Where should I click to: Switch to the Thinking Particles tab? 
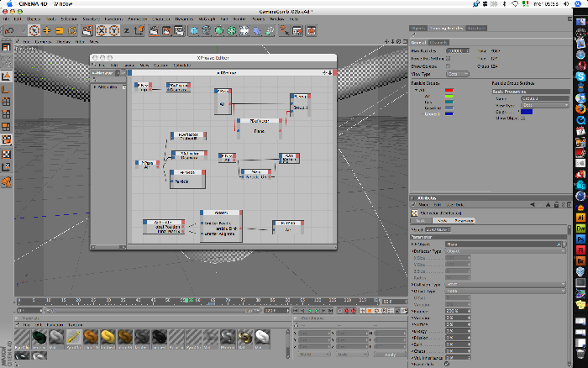pos(446,28)
